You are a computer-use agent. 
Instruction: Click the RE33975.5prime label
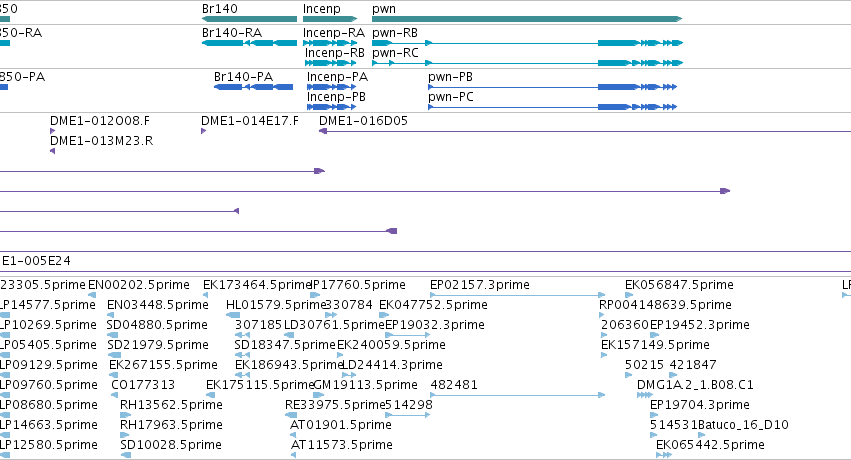tap(335, 405)
